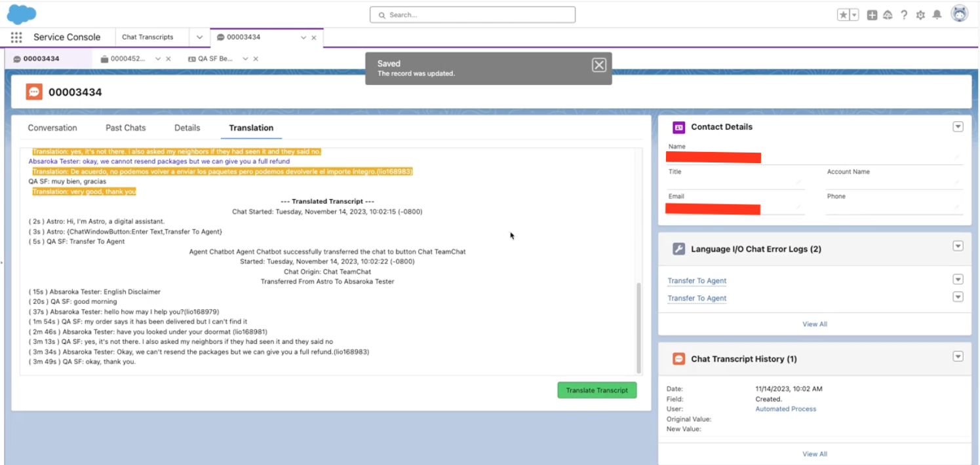Edit the Email field pencil icon
980x465 pixels.
pos(800,207)
